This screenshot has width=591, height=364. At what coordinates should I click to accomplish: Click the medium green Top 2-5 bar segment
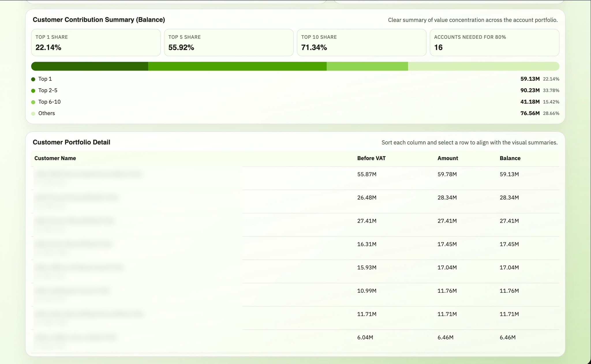click(x=237, y=66)
